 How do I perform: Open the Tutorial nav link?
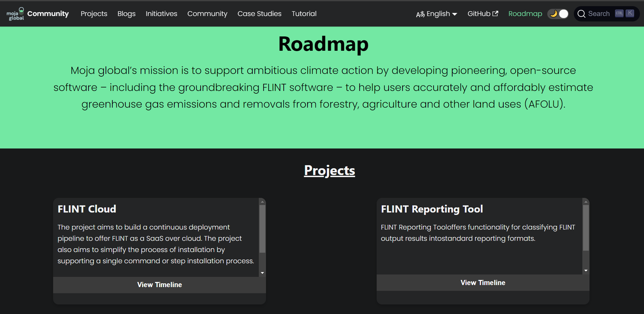(304, 14)
